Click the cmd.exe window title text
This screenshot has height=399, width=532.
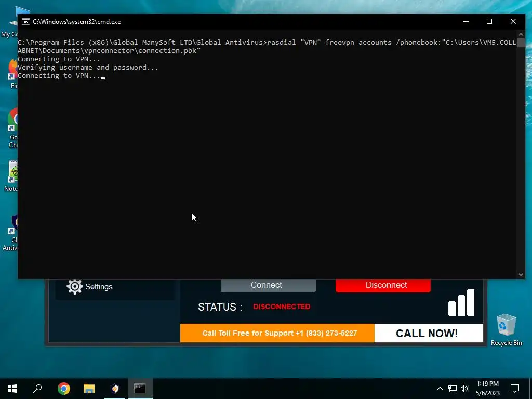point(77,22)
